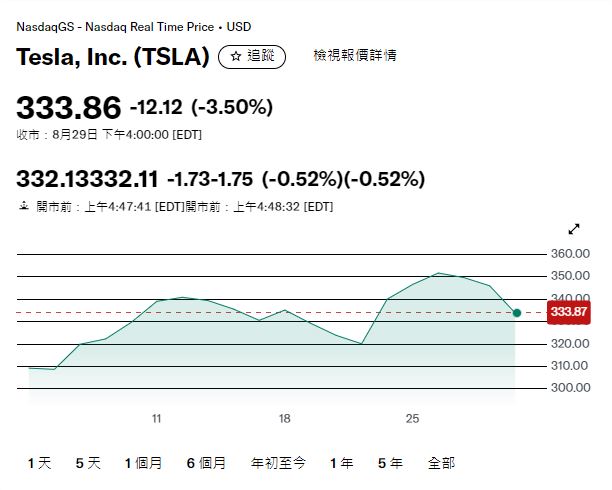Select the 5 天 time range
Image resolution: width=612 pixels, height=490 pixels.
click(88, 463)
